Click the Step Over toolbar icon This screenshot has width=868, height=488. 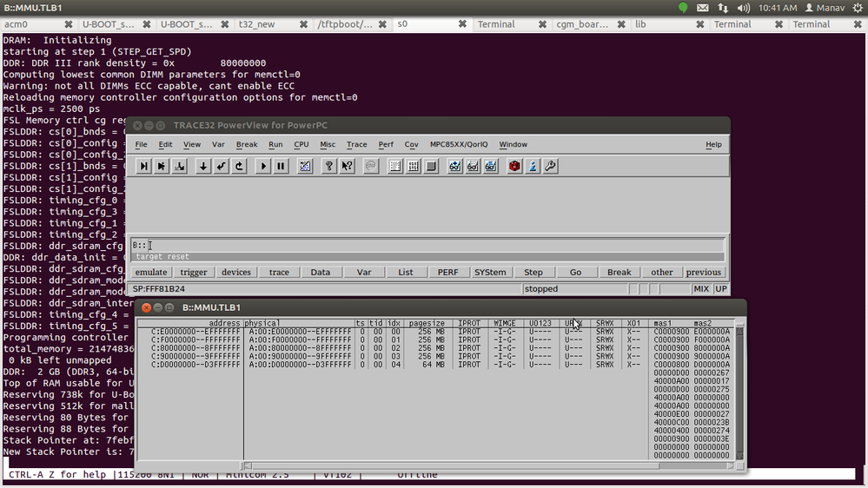[x=162, y=166]
